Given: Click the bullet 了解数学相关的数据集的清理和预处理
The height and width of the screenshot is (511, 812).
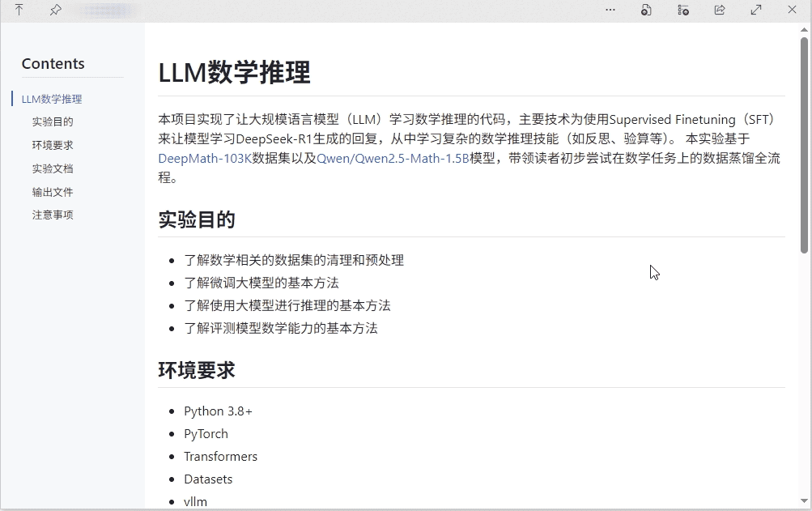Looking at the screenshot, I should click(294, 260).
